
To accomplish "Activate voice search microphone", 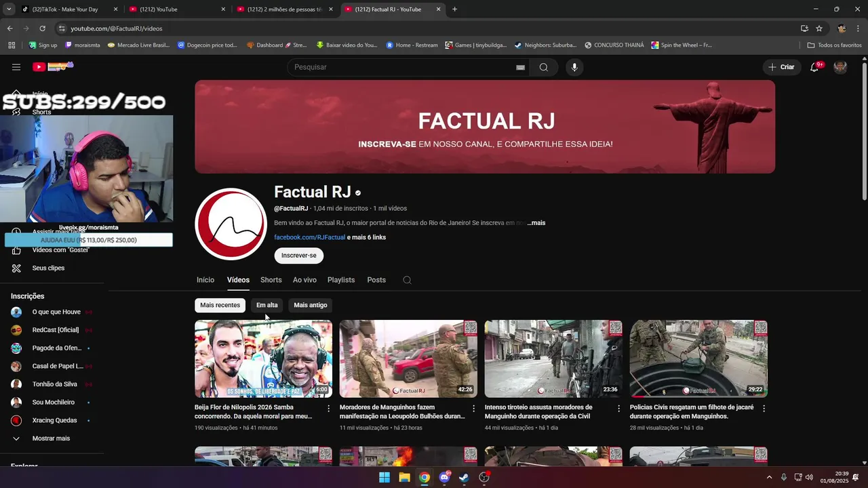I will 574,67.
